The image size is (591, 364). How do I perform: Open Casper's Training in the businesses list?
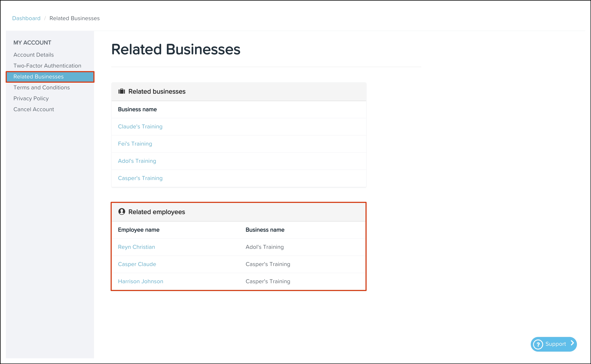pyautogui.click(x=140, y=178)
